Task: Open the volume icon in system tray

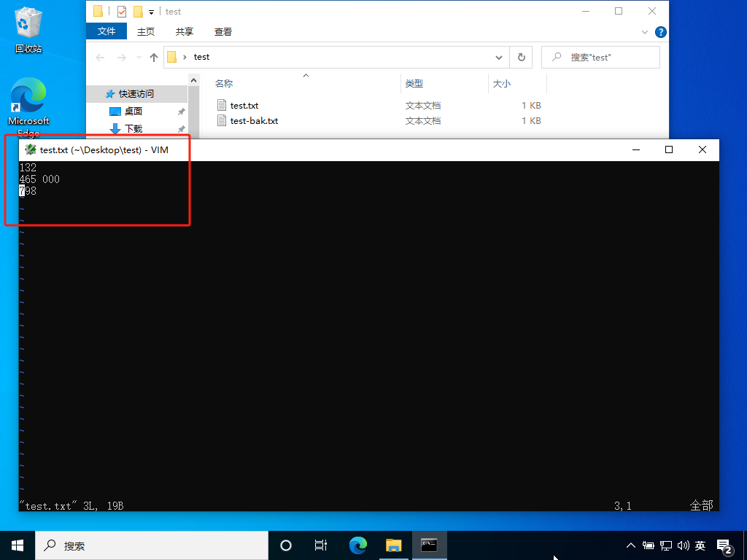Action: pos(684,545)
